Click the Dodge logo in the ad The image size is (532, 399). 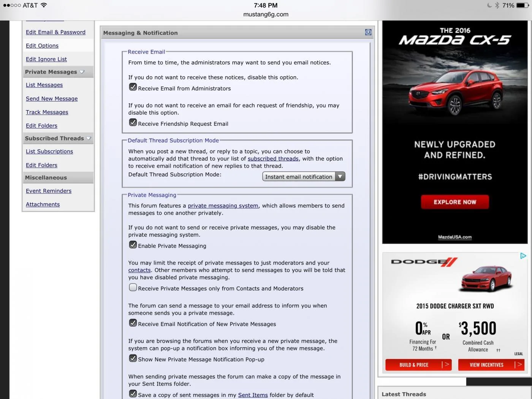(x=424, y=261)
